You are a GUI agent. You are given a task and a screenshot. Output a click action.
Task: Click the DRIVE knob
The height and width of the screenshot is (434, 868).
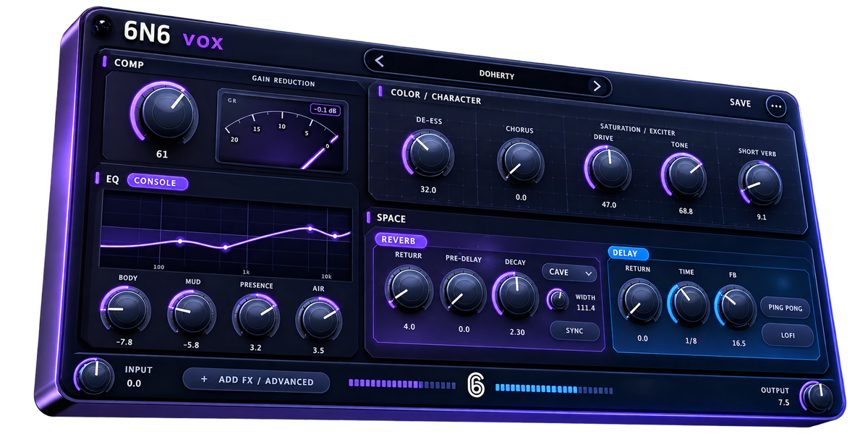[x=608, y=169]
